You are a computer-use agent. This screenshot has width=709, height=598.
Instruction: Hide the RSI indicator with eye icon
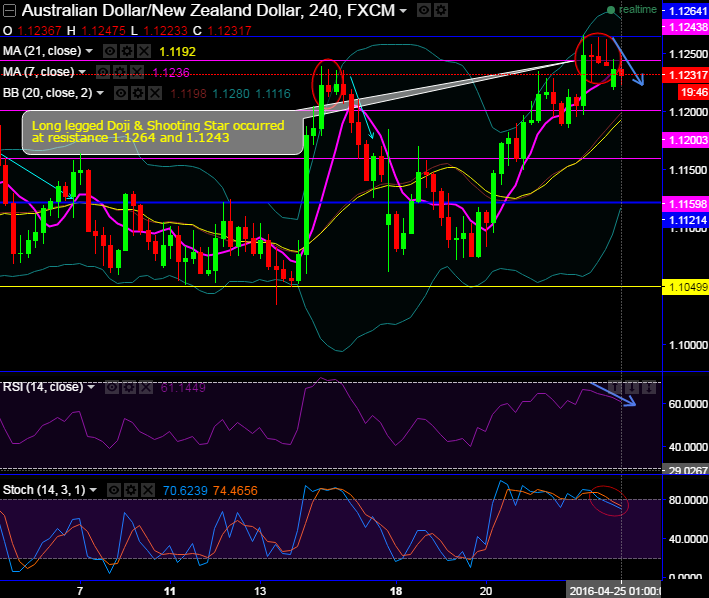(x=112, y=387)
